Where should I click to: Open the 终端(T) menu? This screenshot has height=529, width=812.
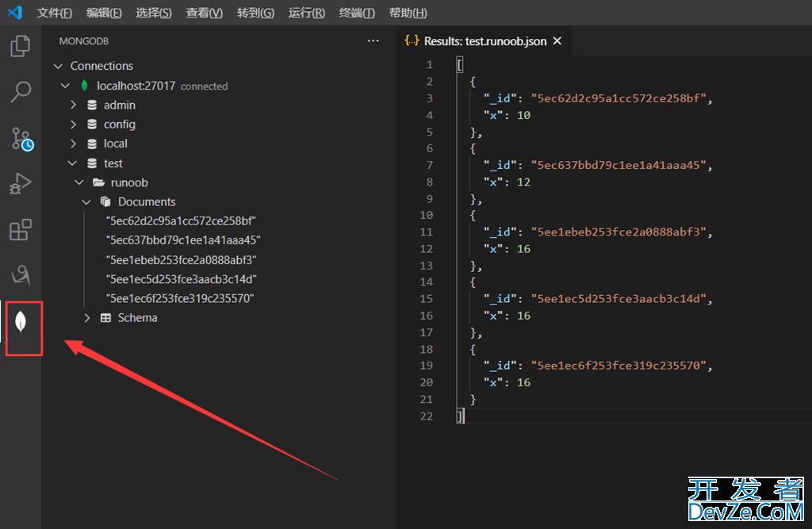tap(357, 13)
